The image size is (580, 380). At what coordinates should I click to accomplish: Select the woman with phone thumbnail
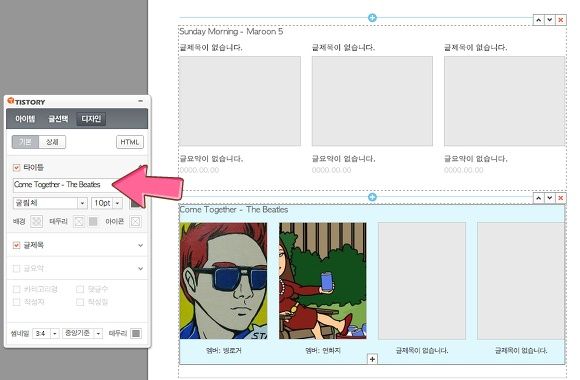coord(323,281)
